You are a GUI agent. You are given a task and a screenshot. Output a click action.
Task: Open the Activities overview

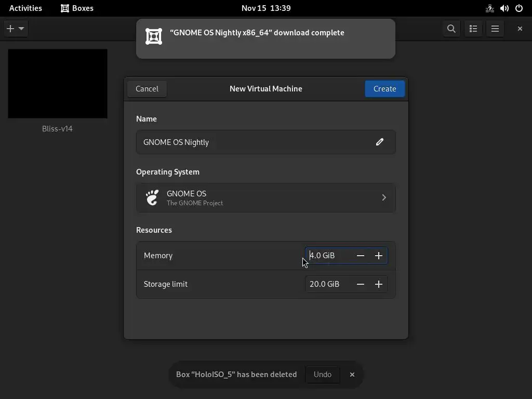(x=25, y=8)
